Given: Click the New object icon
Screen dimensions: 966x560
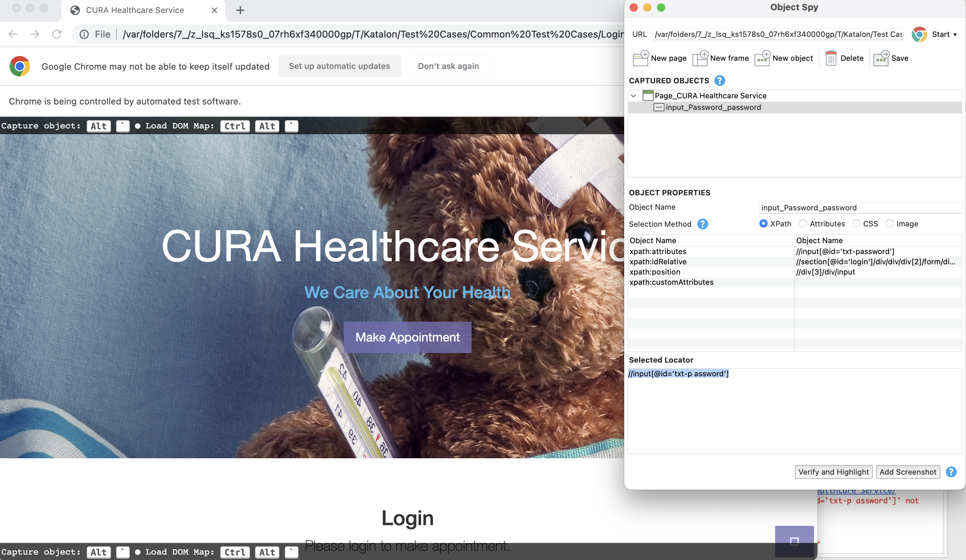Looking at the screenshot, I should (x=762, y=58).
